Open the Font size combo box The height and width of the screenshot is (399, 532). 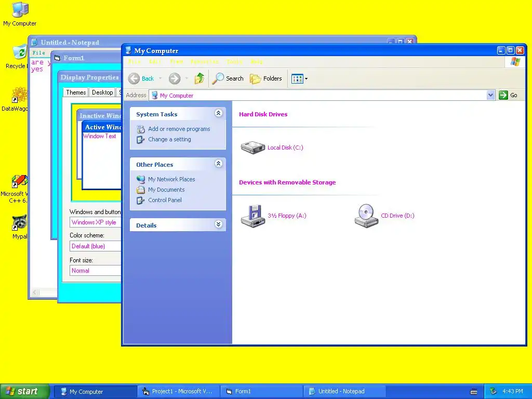pos(96,271)
